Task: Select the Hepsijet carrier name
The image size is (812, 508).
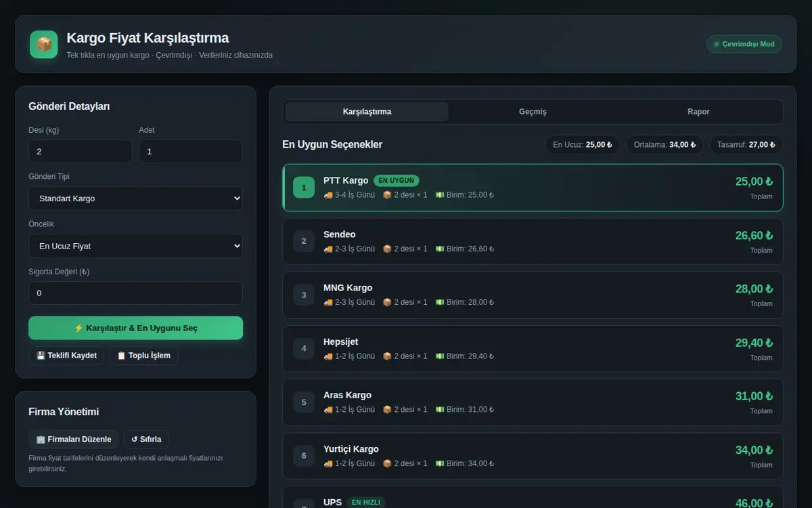Action: pyautogui.click(x=341, y=342)
